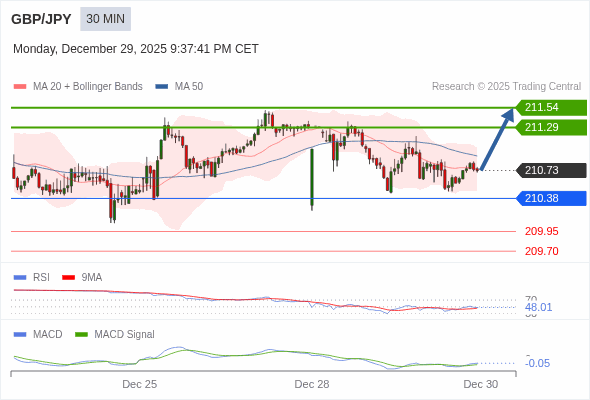Click the 210.38 pivot price tag
The width and height of the screenshot is (590, 400).
551,198
